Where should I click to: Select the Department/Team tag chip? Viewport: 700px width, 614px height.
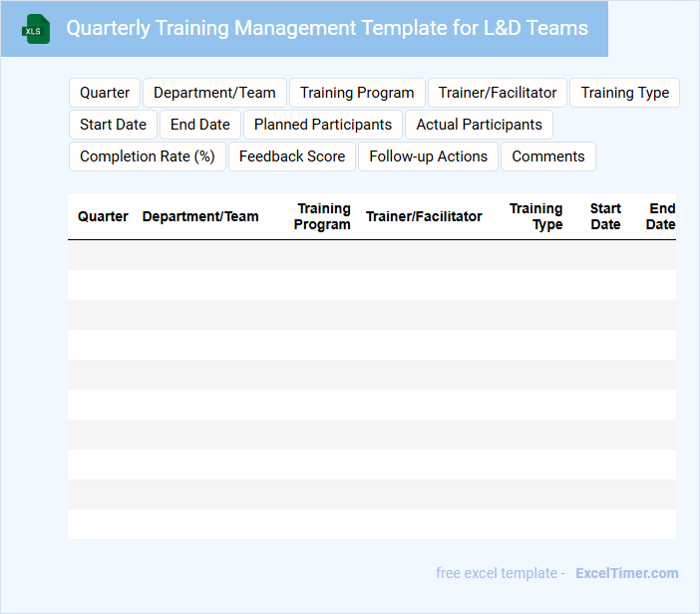click(x=214, y=93)
